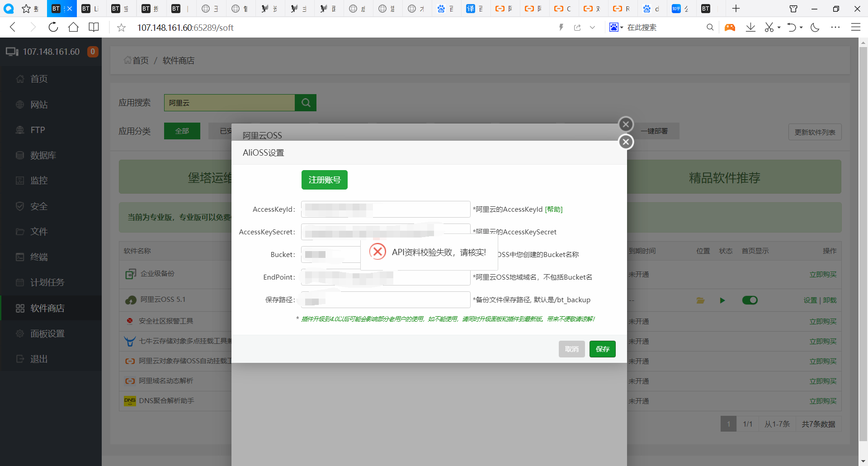Image resolution: width=868 pixels, height=466 pixels.
Task: Select the 全部 category tab
Action: pos(182,131)
